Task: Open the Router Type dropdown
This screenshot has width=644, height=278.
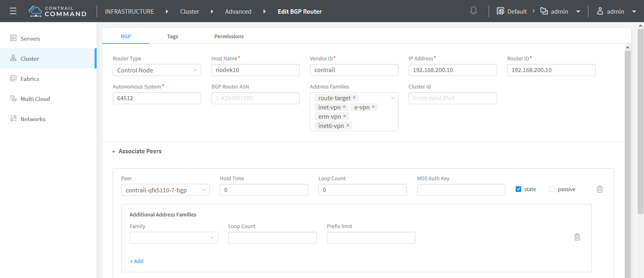Action: click(x=157, y=70)
